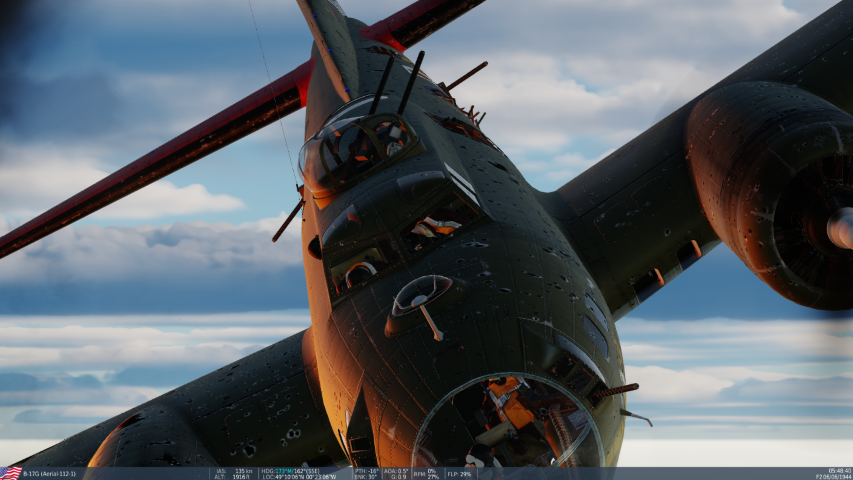Image resolution: width=853 pixels, height=480 pixels.
Task: Click the right engine nacelle cowling
Action: click(760, 180)
